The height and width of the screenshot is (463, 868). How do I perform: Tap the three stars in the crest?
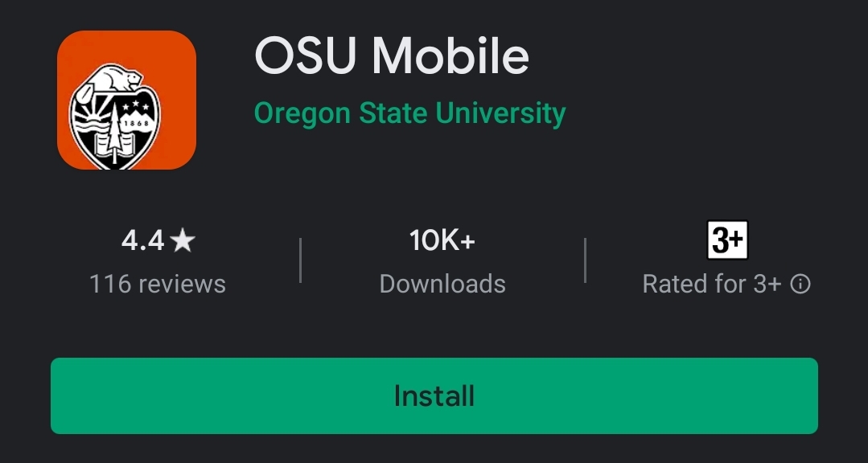pyautogui.click(x=136, y=104)
